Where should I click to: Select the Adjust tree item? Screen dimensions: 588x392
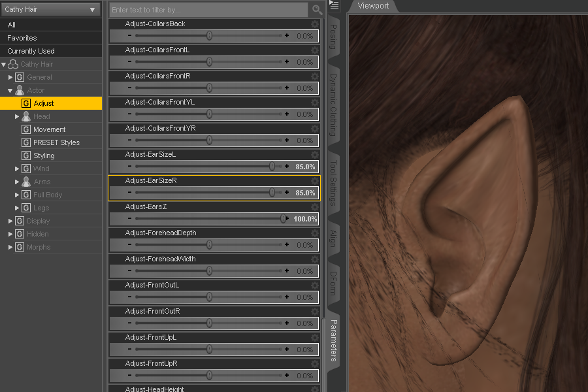[x=51, y=103]
